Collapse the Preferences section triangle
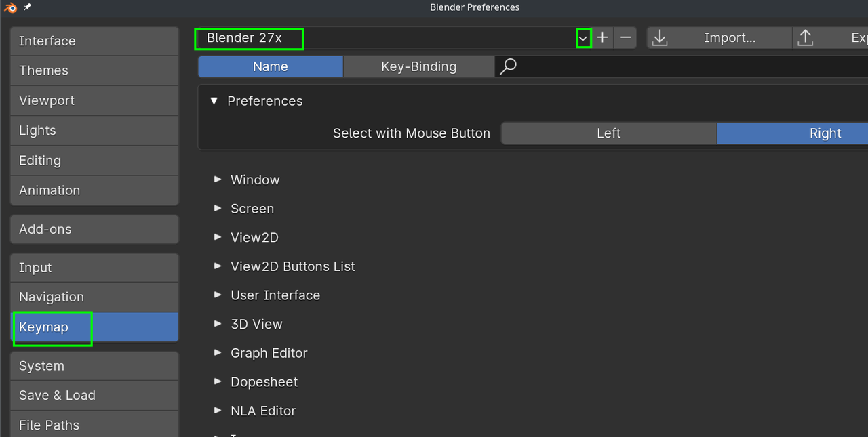The height and width of the screenshot is (437, 868). point(214,101)
